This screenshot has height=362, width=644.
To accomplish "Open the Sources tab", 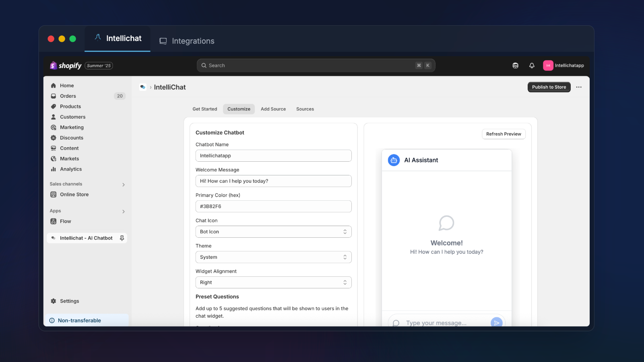I will pyautogui.click(x=305, y=109).
